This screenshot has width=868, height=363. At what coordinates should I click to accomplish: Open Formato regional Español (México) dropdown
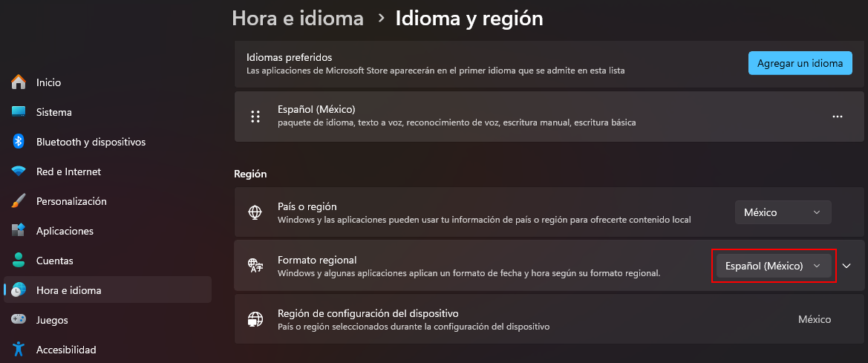click(x=774, y=266)
